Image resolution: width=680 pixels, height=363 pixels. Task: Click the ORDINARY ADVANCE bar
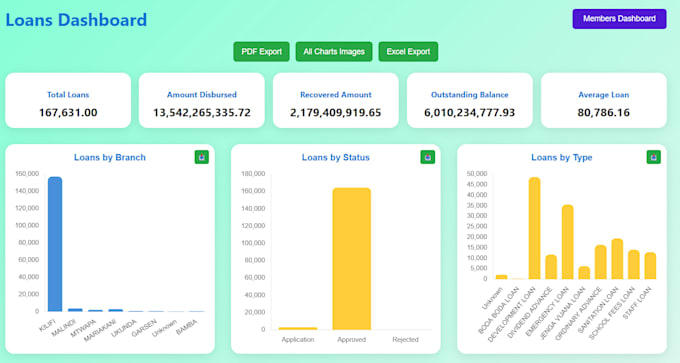click(601, 262)
